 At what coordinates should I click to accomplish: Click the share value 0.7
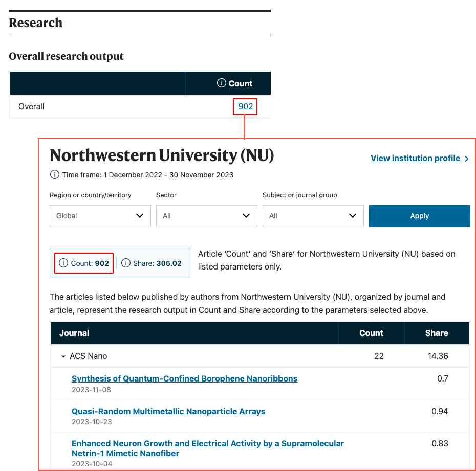click(x=443, y=378)
